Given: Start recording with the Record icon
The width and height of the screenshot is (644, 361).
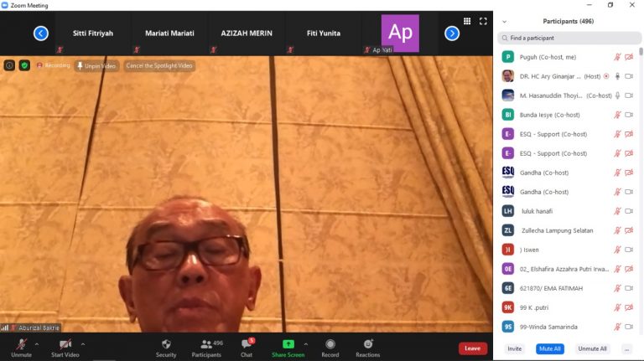Looking at the screenshot, I should (x=330, y=344).
